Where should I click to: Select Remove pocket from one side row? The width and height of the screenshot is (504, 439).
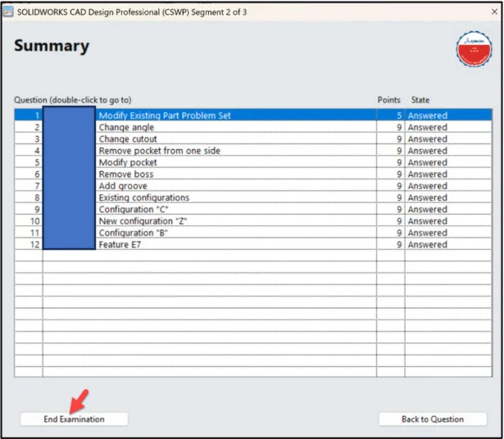159,151
